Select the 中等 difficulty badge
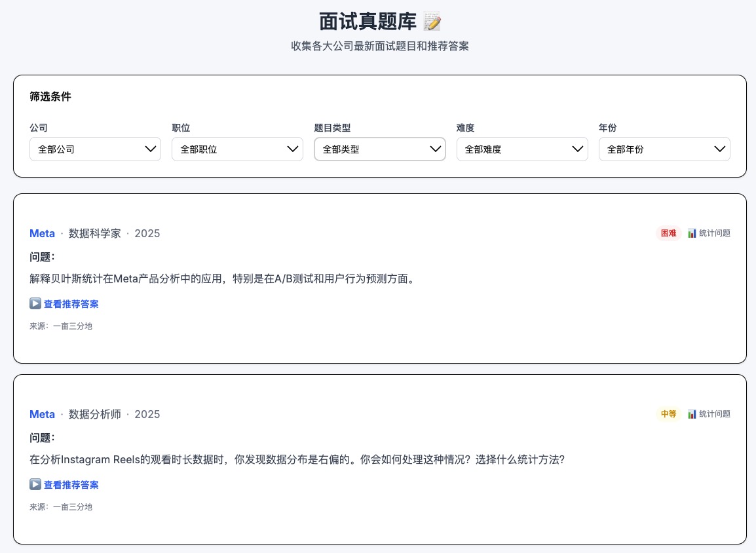 pos(668,414)
